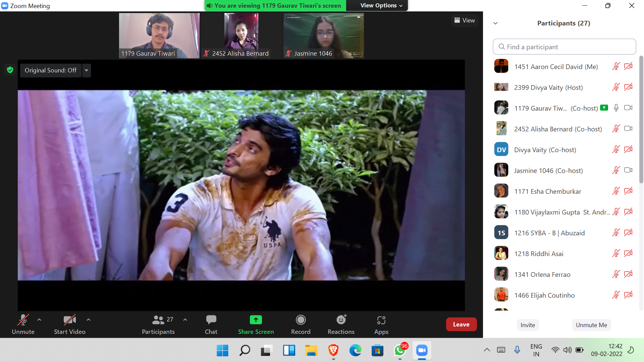Expand caret next to Participants count
Screen dimensions: 644x362
click(x=185, y=320)
